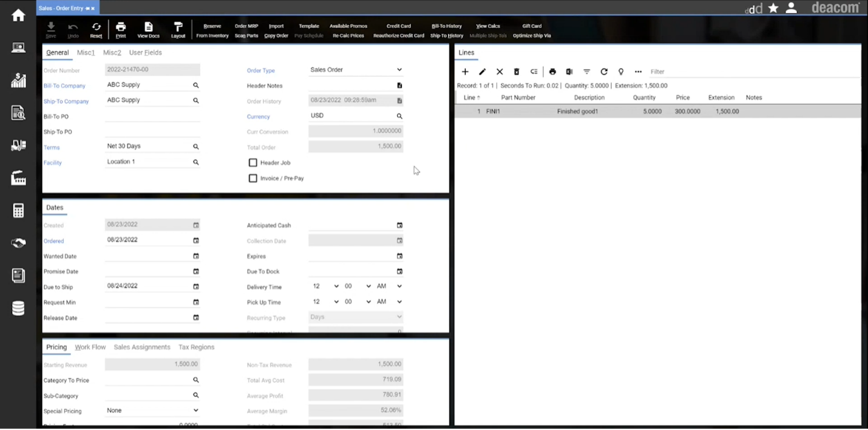Open the lightbulb tips icon in Lines toolbar

tap(621, 72)
